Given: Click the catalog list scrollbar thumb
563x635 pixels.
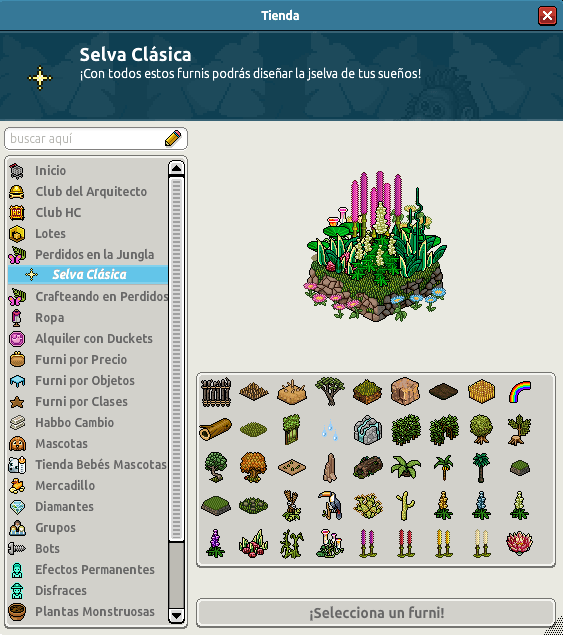Looking at the screenshot, I should point(177,358).
